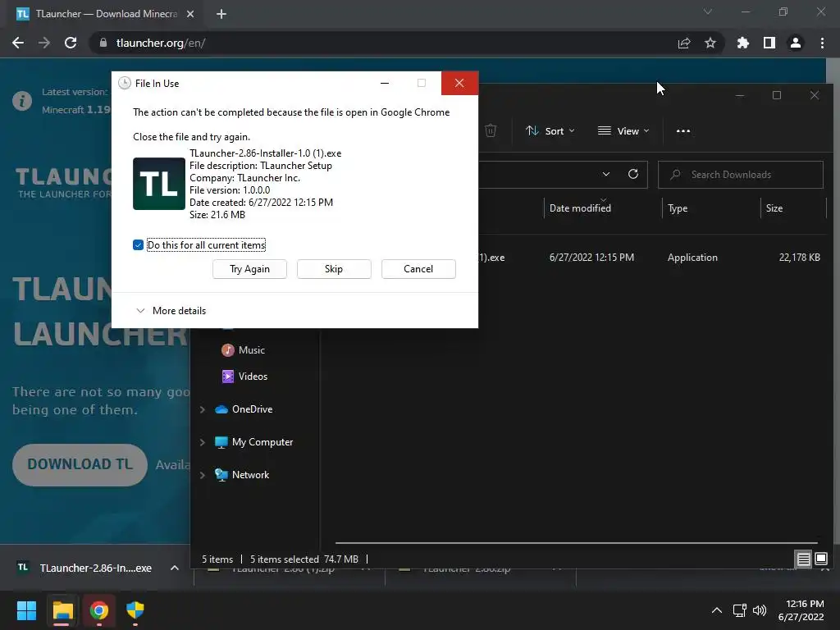The image size is (840, 630).
Task: Sort by Type column header
Action: (678, 208)
